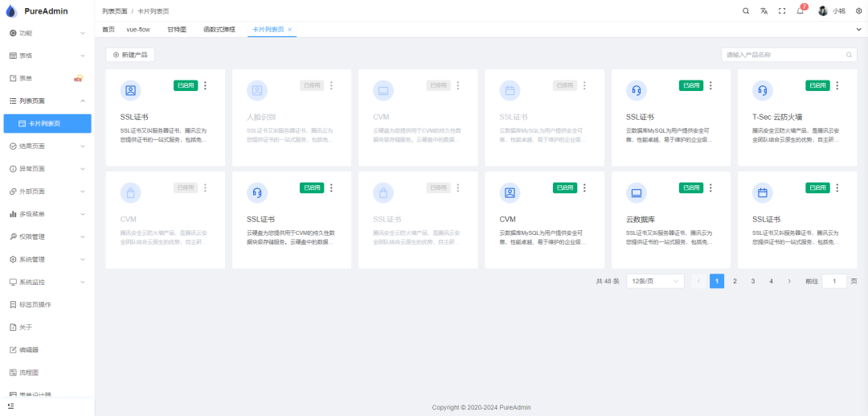Open the notifications bell
This screenshot has height=416, width=868.
click(x=800, y=10)
